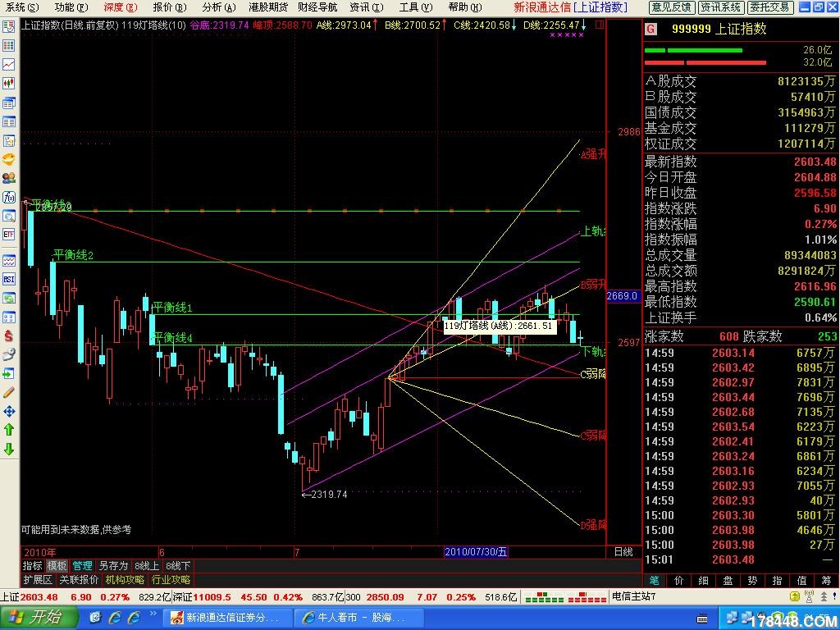Screen dimensions: 840x630
Task: Click the topmost checklist icon in sidebar
Action: click(x=8, y=26)
